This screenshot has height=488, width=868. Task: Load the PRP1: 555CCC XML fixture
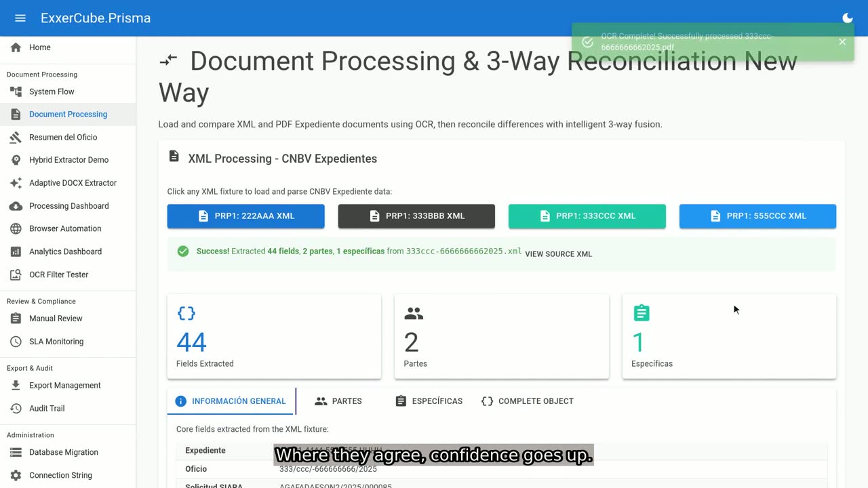tap(757, 216)
